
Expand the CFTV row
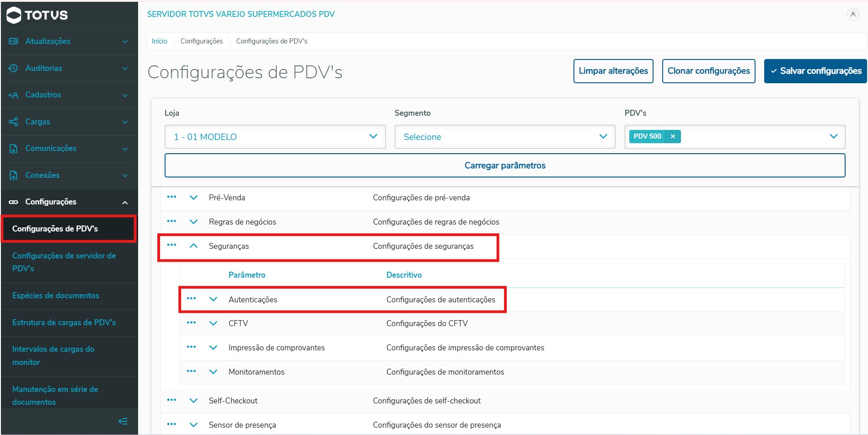213,323
